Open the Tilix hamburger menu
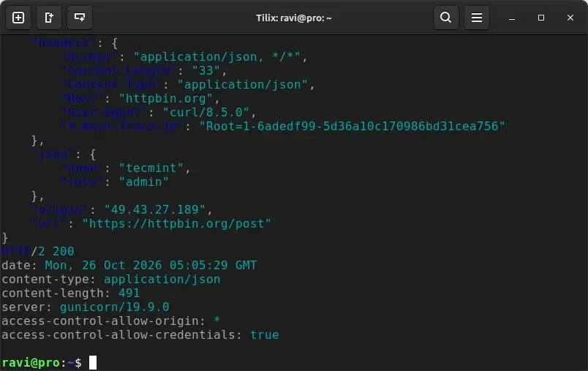Image resolution: width=588 pixels, height=371 pixels. 477,18
